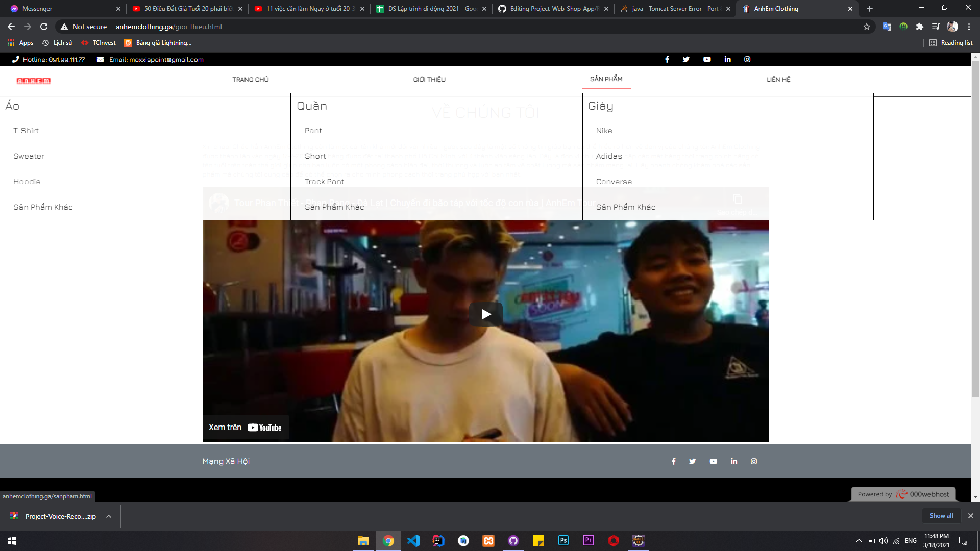Image resolution: width=980 pixels, height=551 pixels.
Task: Expand download options for Project-Voice zip
Action: tap(109, 516)
